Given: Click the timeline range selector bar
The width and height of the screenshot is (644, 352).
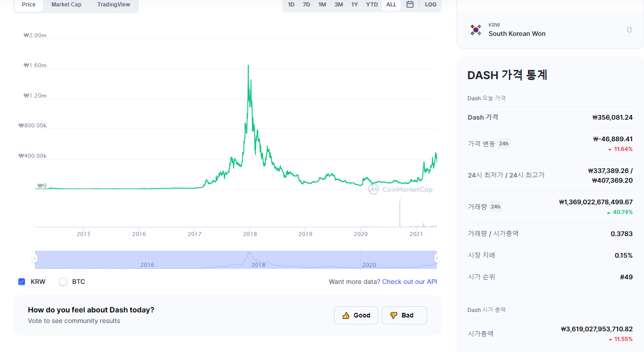Looking at the screenshot, I should click(x=235, y=260).
